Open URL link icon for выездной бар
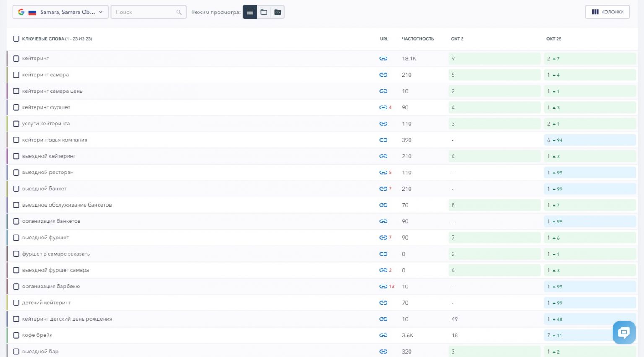The image size is (644, 357). pyautogui.click(x=383, y=352)
